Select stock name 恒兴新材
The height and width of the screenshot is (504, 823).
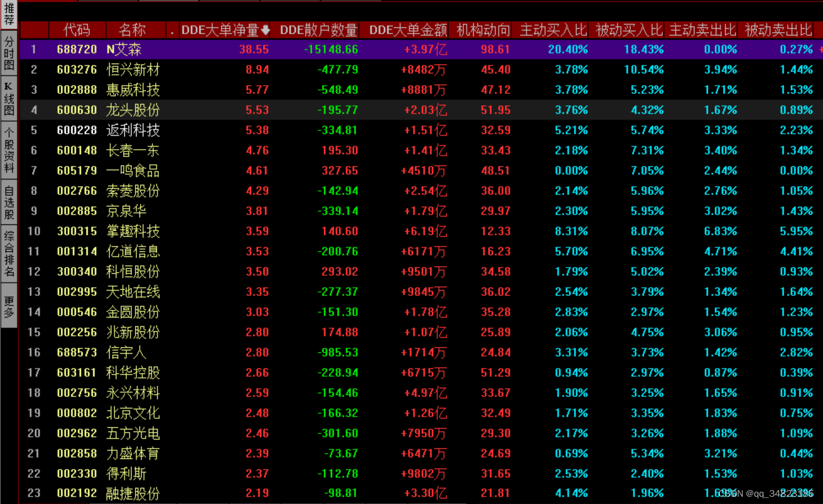(133, 70)
